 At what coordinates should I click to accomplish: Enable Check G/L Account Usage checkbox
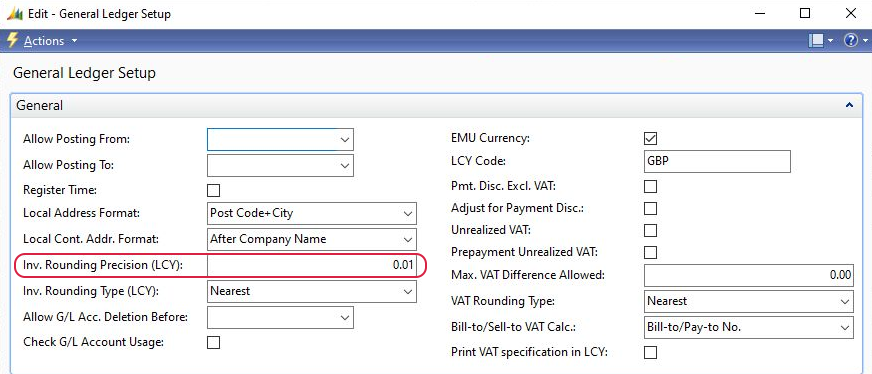[x=214, y=342]
